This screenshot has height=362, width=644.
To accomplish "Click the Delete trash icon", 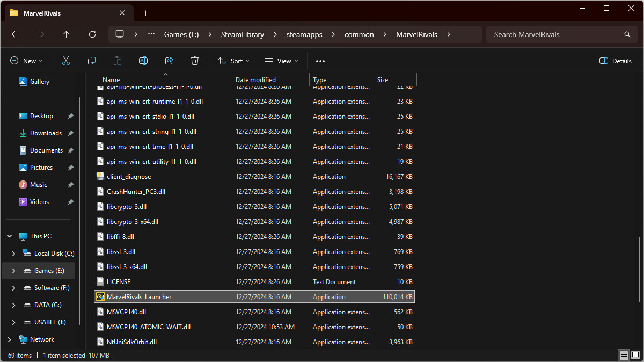I will click(195, 61).
